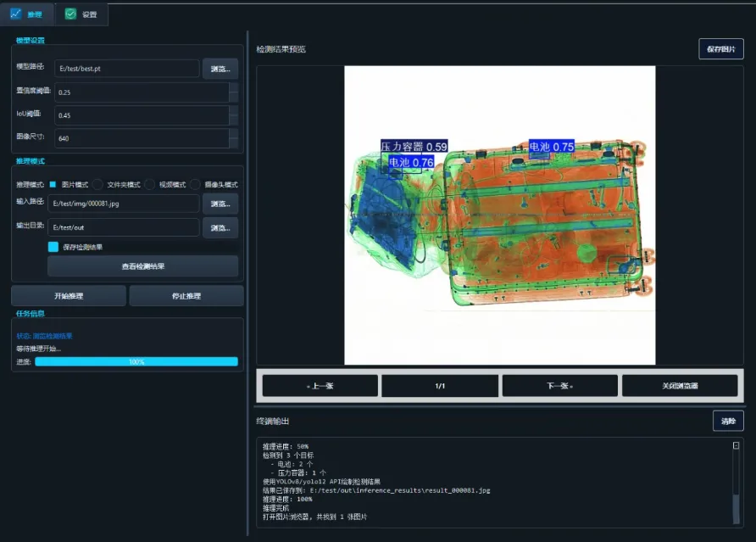Save the image with the 保存图片 button
Viewport: 756px width, 542px height.
point(721,48)
